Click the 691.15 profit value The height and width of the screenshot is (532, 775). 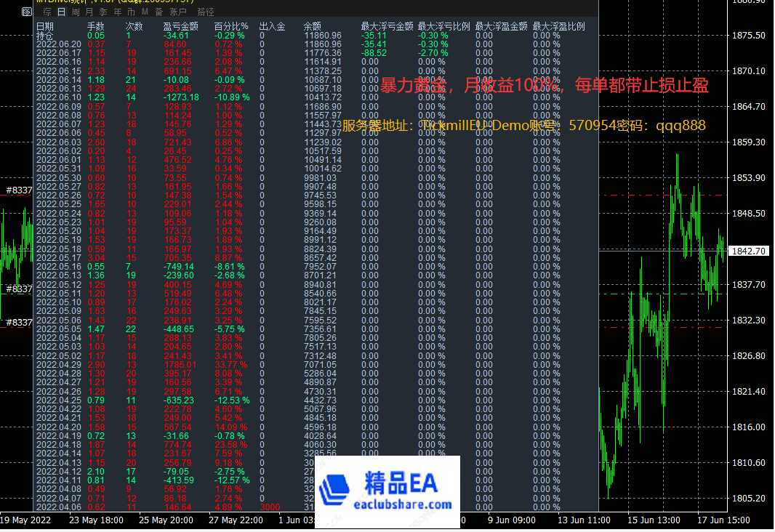pyautogui.click(x=178, y=71)
